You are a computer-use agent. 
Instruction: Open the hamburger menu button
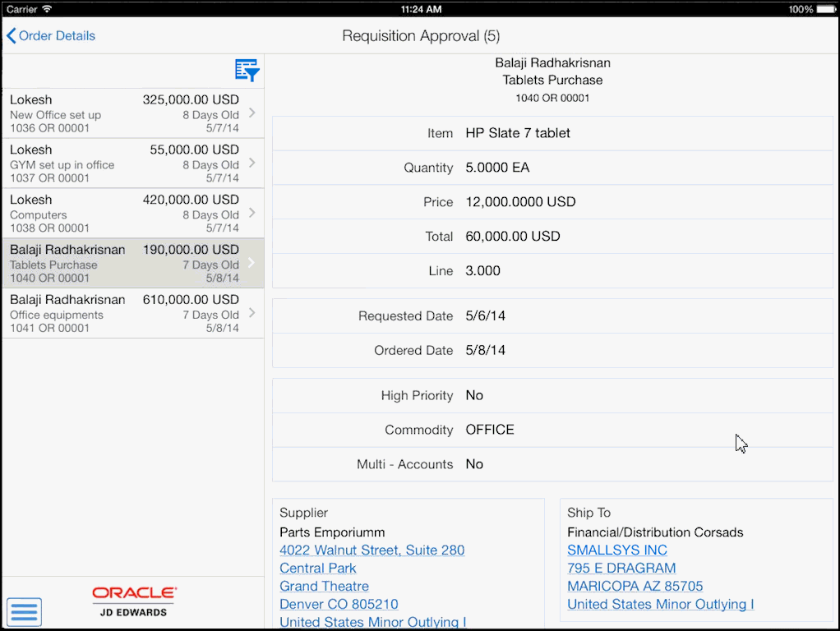coord(24,612)
